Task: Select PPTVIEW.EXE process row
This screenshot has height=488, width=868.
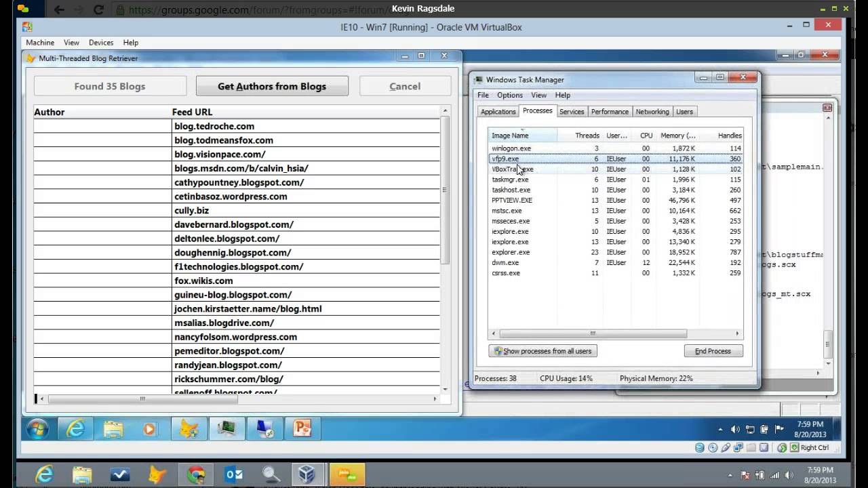Action: coord(616,201)
